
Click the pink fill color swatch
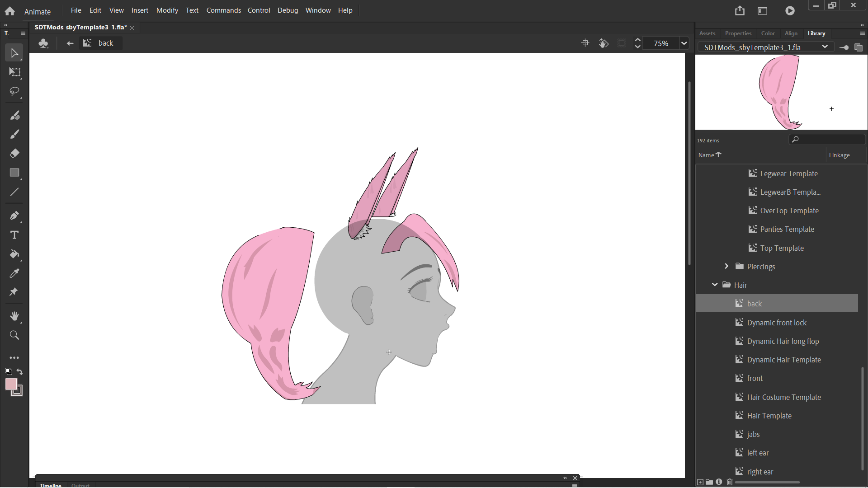(11, 384)
